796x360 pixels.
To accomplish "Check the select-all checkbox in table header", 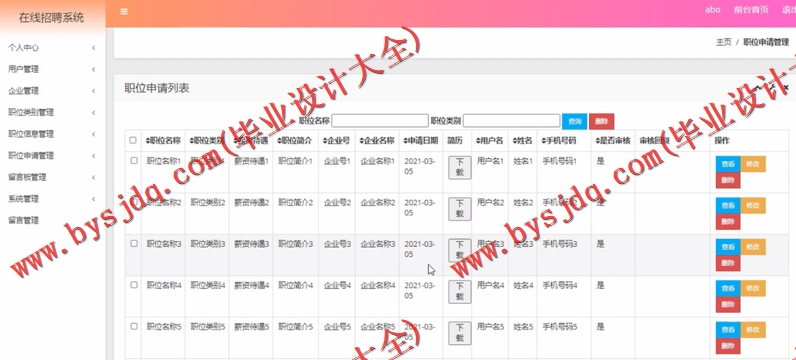I will [x=133, y=140].
